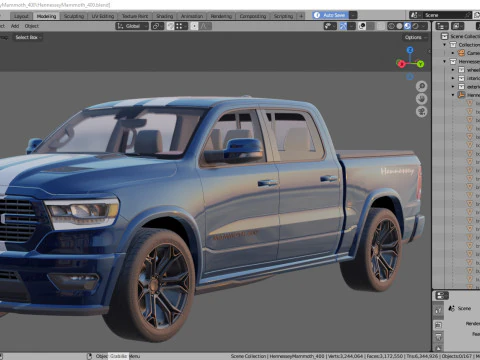
Task: Select the Modeling workspace tab
Action: click(46, 16)
